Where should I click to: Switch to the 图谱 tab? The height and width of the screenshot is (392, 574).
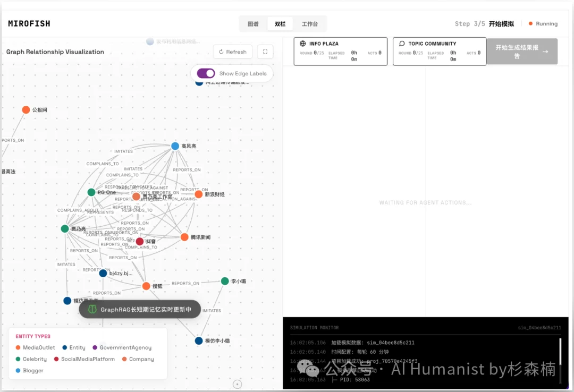(x=253, y=24)
